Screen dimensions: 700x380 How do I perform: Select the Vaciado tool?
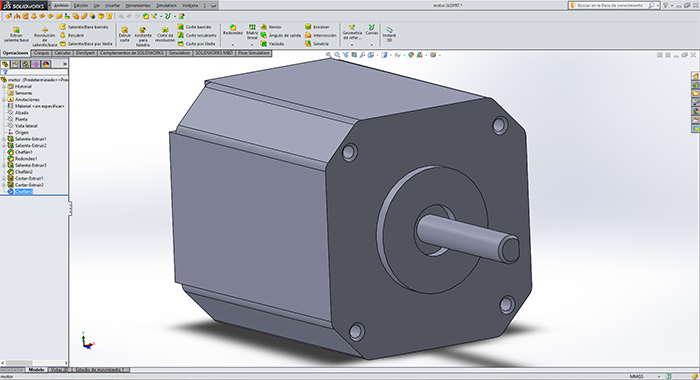272,44
